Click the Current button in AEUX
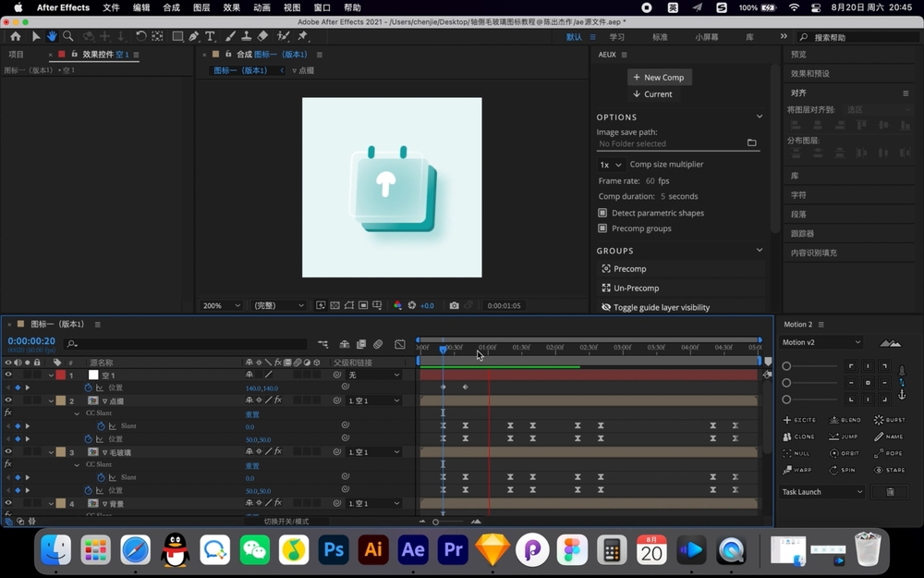This screenshot has height=578, width=924. 653,94
